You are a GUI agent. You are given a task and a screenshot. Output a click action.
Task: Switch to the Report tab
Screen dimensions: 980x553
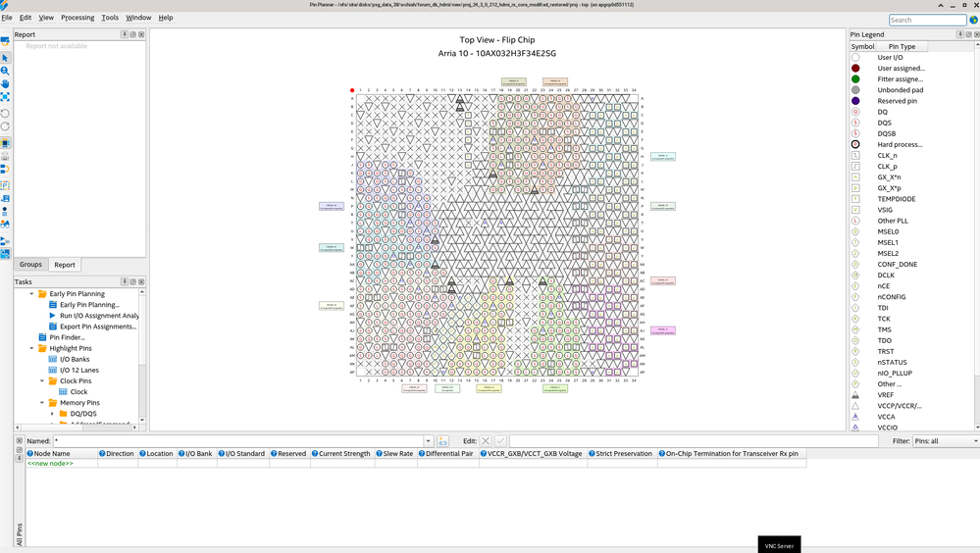pos(65,265)
